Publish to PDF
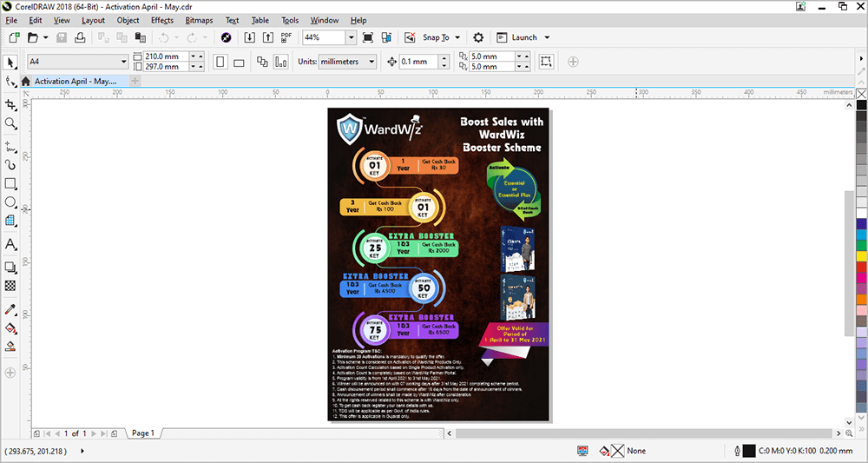868x463 pixels. click(x=286, y=37)
